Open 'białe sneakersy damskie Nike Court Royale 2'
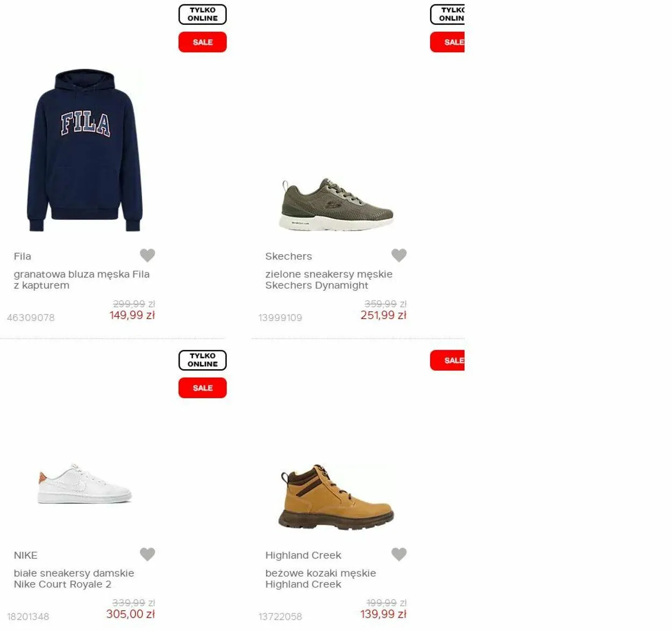Viewport: 672px width, 631px height. point(74,578)
